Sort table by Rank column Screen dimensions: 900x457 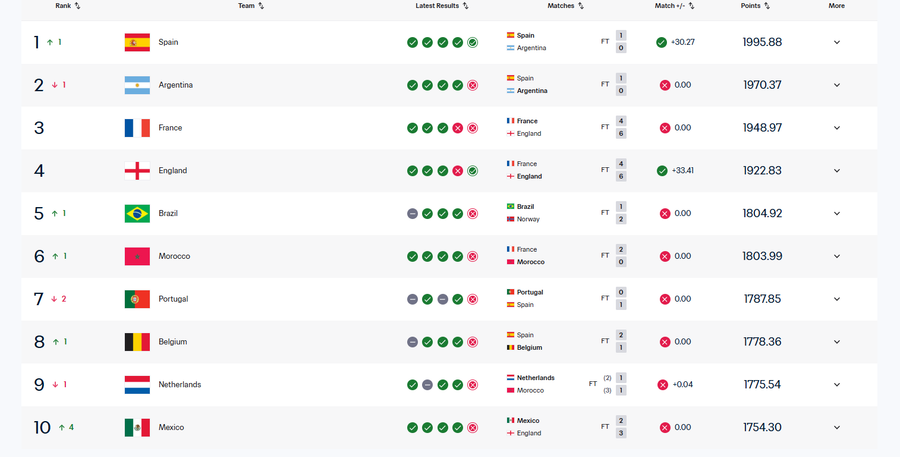point(68,6)
